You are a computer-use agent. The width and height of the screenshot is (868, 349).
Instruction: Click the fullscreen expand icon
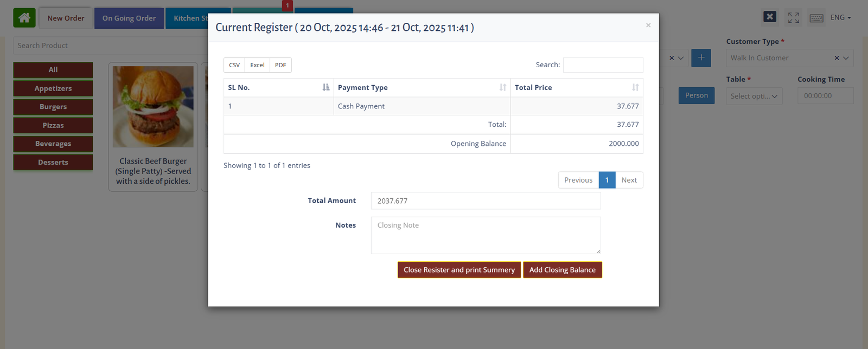(793, 18)
